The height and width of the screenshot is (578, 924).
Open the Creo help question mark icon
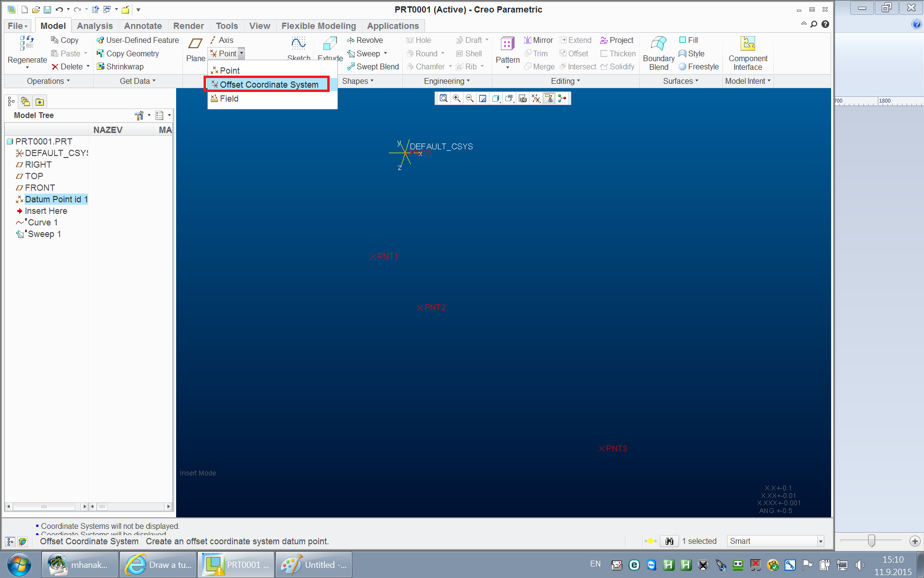coord(825,24)
